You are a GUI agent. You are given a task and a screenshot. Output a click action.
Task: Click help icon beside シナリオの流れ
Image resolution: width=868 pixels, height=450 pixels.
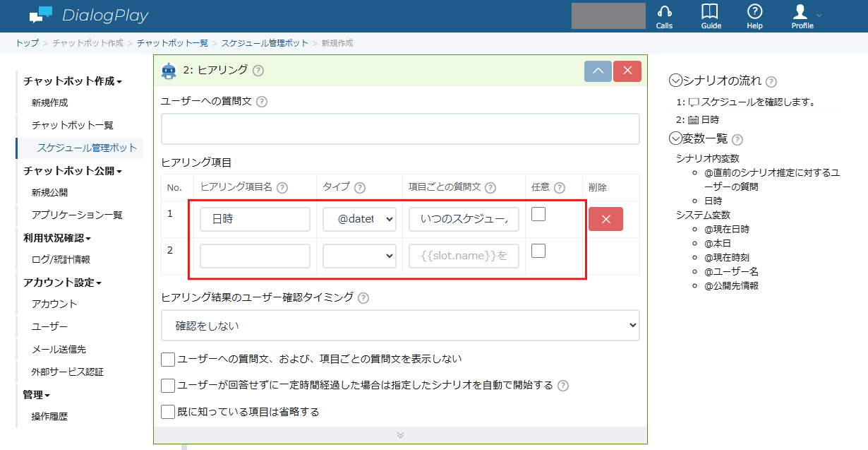pyautogui.click(x=771, y=82)
